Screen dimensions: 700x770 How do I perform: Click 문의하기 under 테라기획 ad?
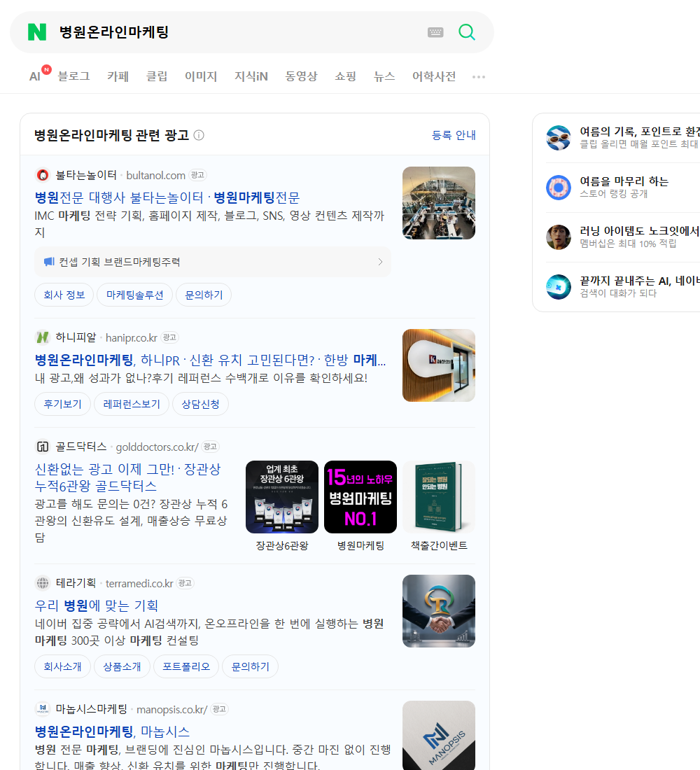[x=250, y=666]
